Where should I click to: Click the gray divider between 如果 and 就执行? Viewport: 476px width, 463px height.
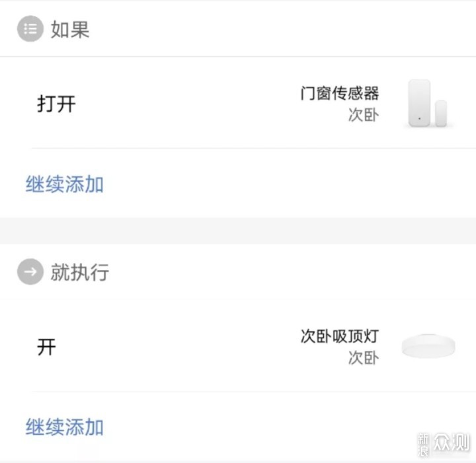pyautogui.click(x=238, y=231)
